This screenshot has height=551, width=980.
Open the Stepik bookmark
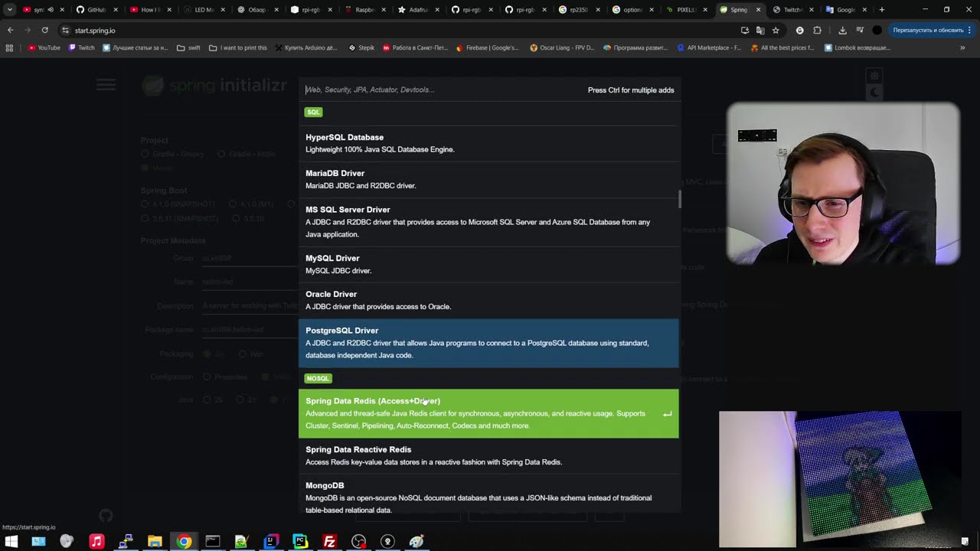tap(361, 47)
